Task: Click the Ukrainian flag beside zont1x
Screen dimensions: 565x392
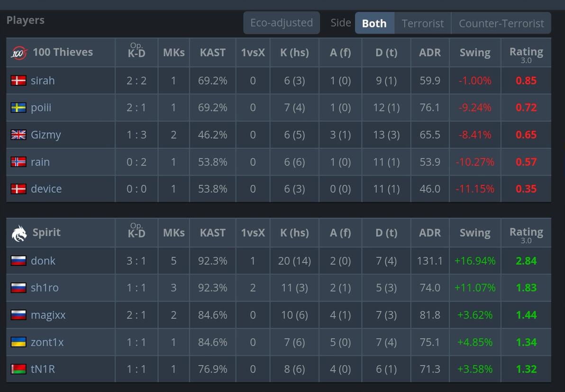Action: 18,342
